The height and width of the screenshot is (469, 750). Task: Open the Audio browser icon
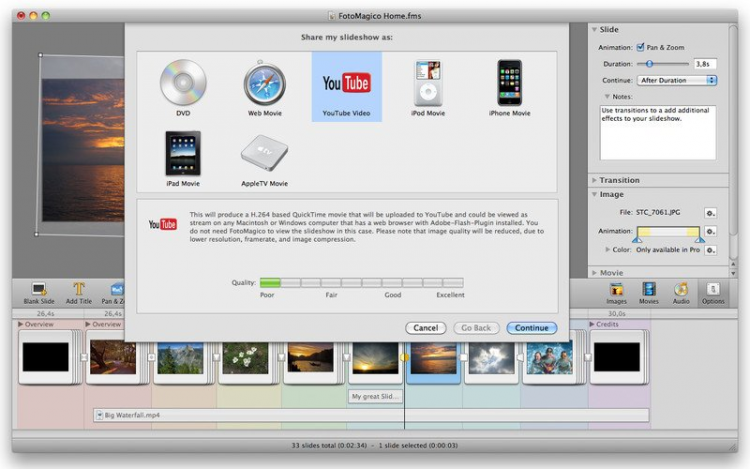click(681, 293)
